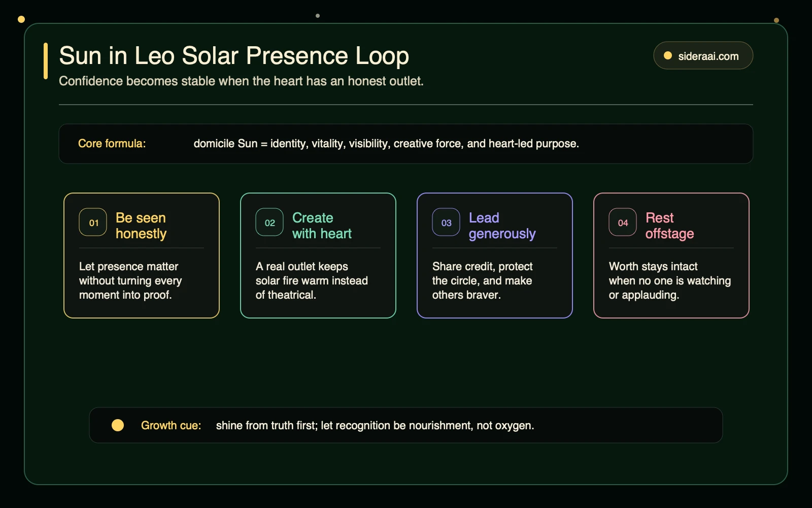Click the 'Core formula:' label

pos(112,144)
